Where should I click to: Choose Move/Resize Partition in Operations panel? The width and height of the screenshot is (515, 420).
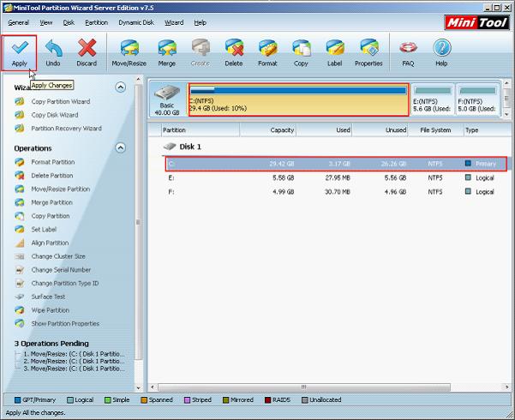61,189
